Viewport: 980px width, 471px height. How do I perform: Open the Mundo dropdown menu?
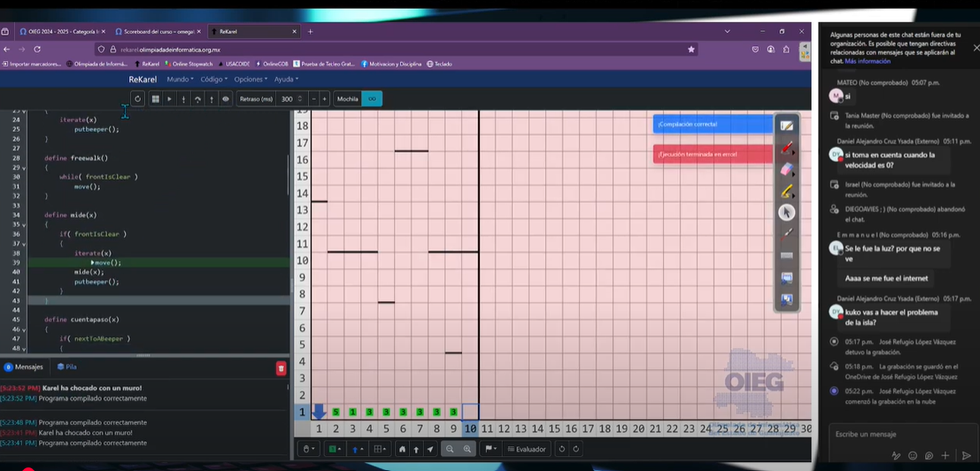(179, 79)
